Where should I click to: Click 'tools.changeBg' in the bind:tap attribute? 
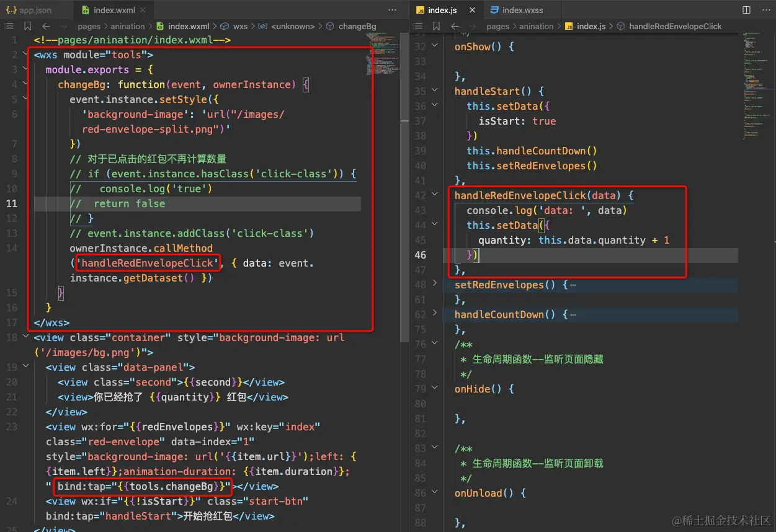pyautogui.click(x=172, y=486)
